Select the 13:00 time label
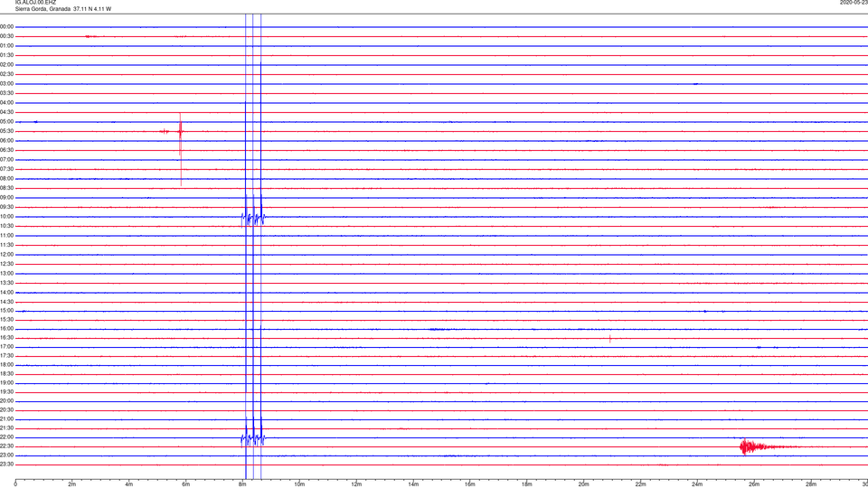Image resolution: width=868 pixels, height=488 pixels. (x=6, y=273)
